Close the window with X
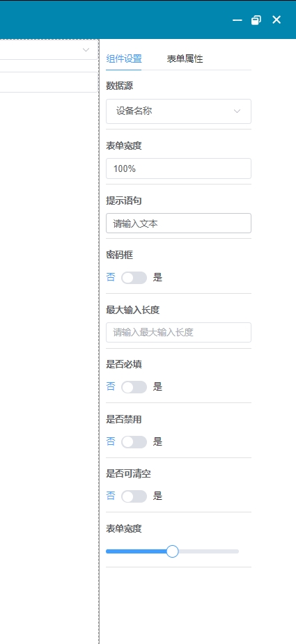The image size is (296, 644). [276, 19]
